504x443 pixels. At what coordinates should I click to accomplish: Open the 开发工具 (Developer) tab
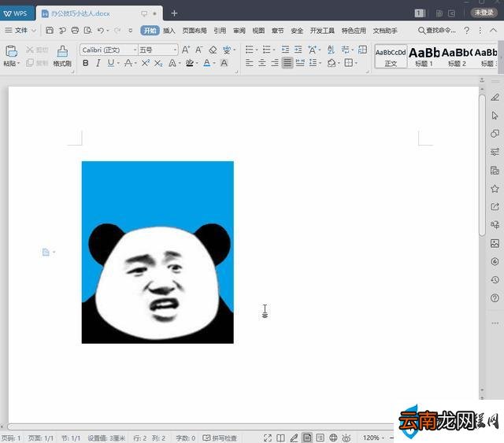pos(322,31)
